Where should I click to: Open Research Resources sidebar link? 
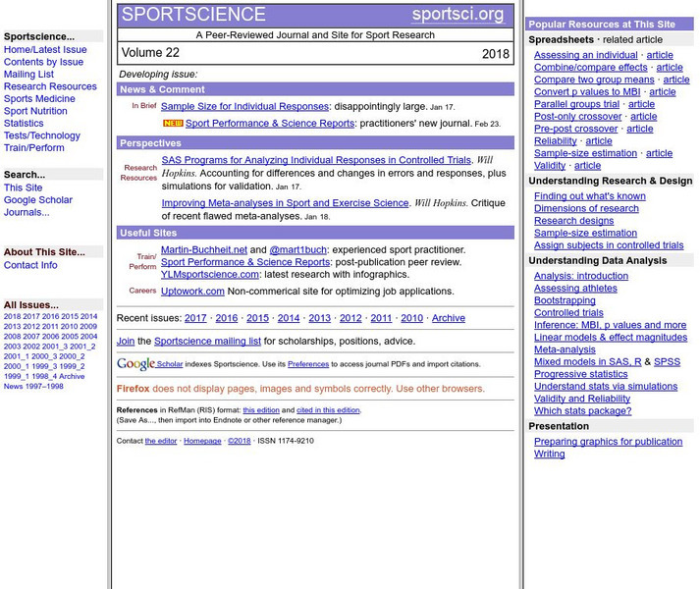[50, 86]
